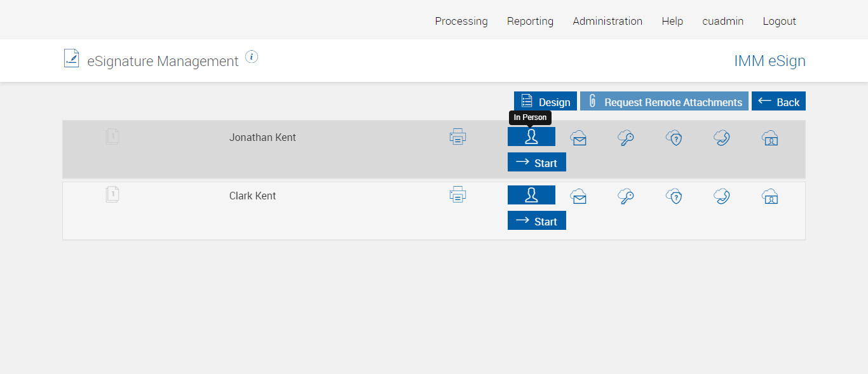Choose cloud email delivery for Jonathan Kent
868x374 pixels.
(x=578, y=138)
